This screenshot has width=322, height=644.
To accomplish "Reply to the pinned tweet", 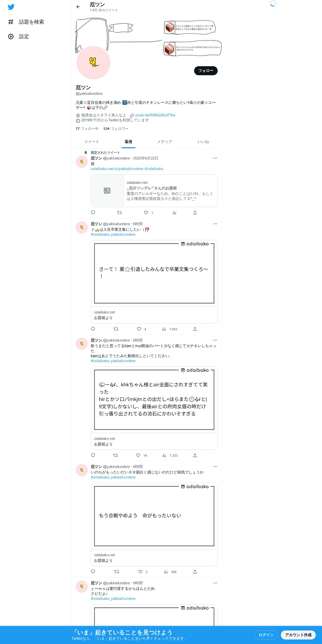I will (93, 212).
